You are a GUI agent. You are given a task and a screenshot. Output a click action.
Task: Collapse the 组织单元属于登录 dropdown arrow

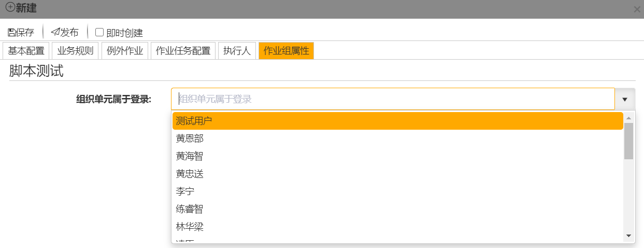point(624,99)
